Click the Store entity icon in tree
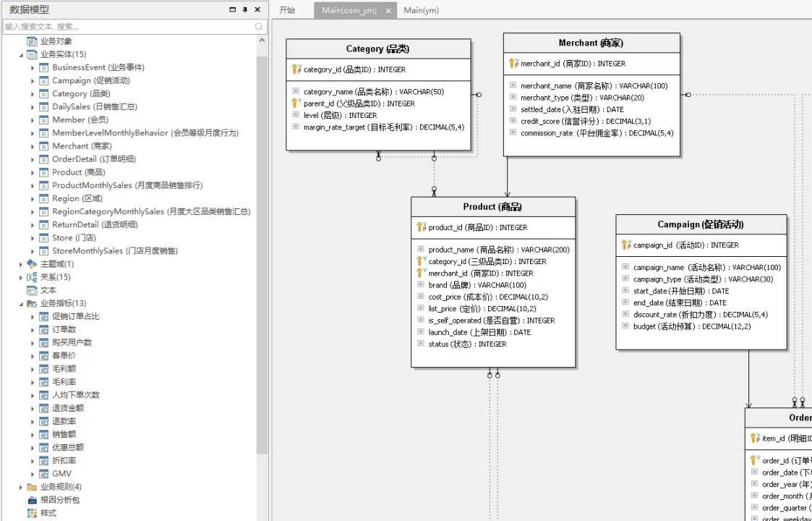Viewport: 812px width, 521px height. click(44, 238)
